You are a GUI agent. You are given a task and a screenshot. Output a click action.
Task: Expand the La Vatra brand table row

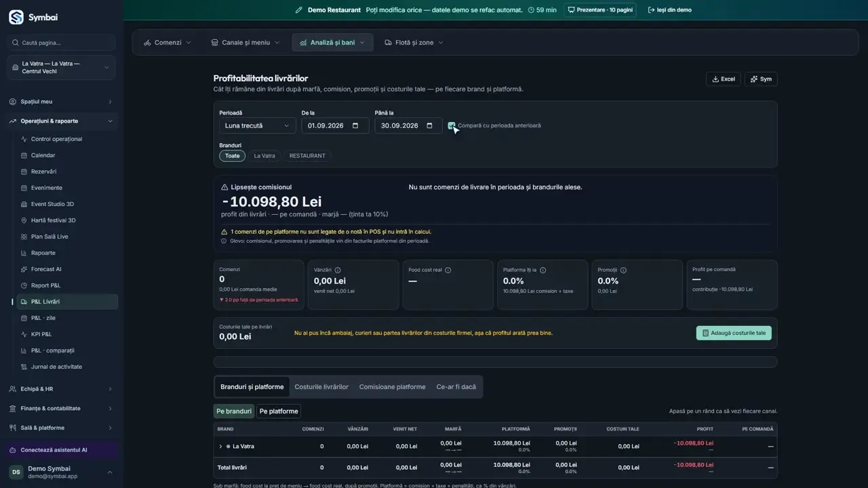pyautogui.click(x=220, y=447)
